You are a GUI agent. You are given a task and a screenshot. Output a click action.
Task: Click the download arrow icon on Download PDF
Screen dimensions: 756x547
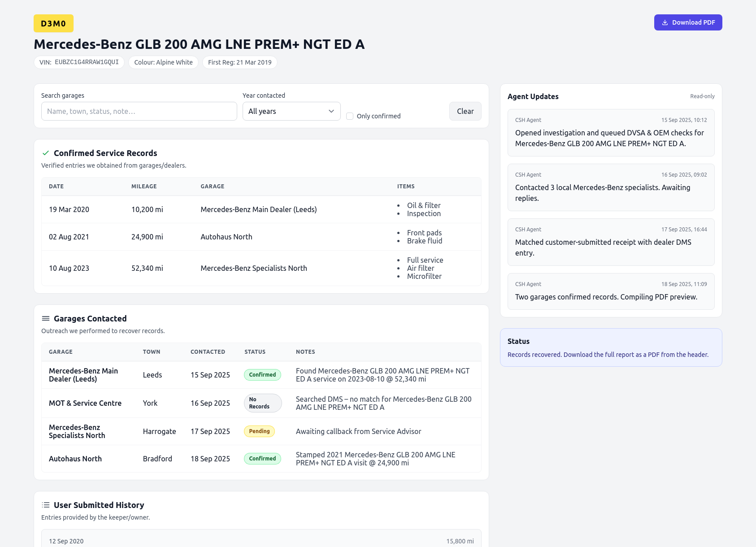pyautogui.click(x=665, y=22)
